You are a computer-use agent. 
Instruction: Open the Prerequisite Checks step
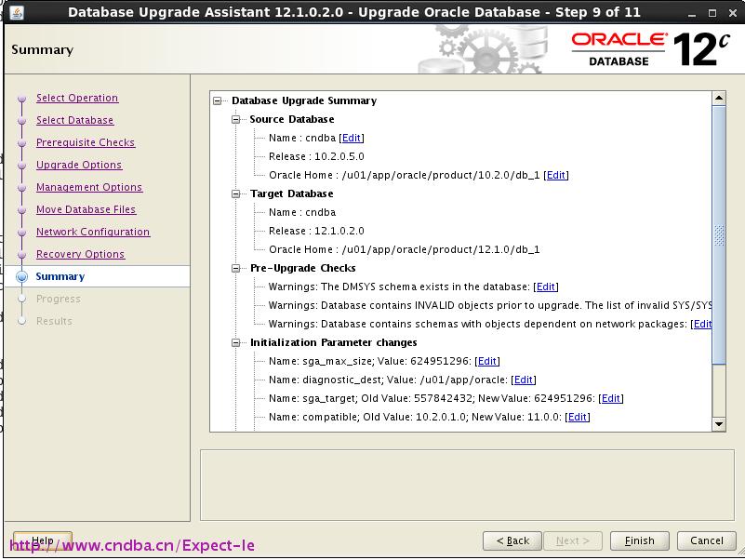click(x=86, y=142)
